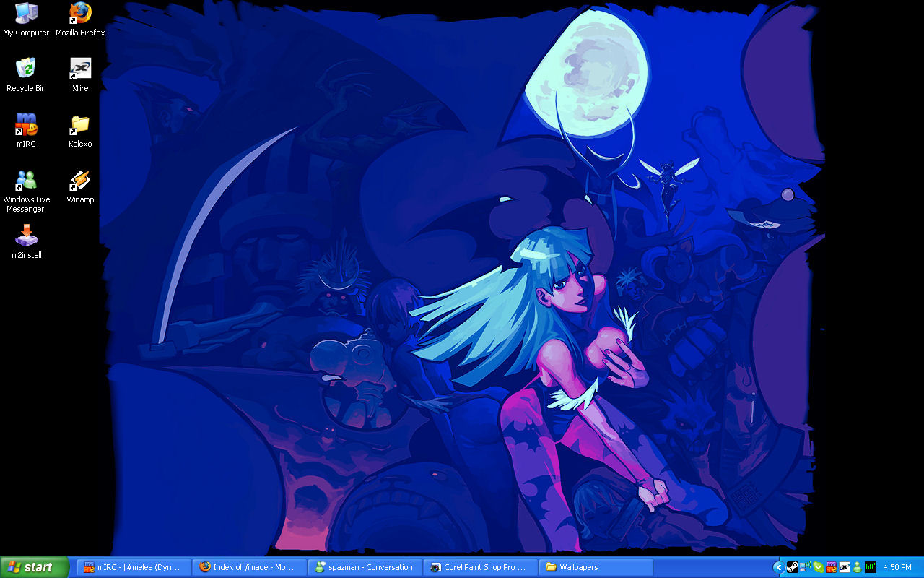The height and width of the screenshot is (578, 924).
Task: Click the Xfire tray icon
Action: pos(845,567)
